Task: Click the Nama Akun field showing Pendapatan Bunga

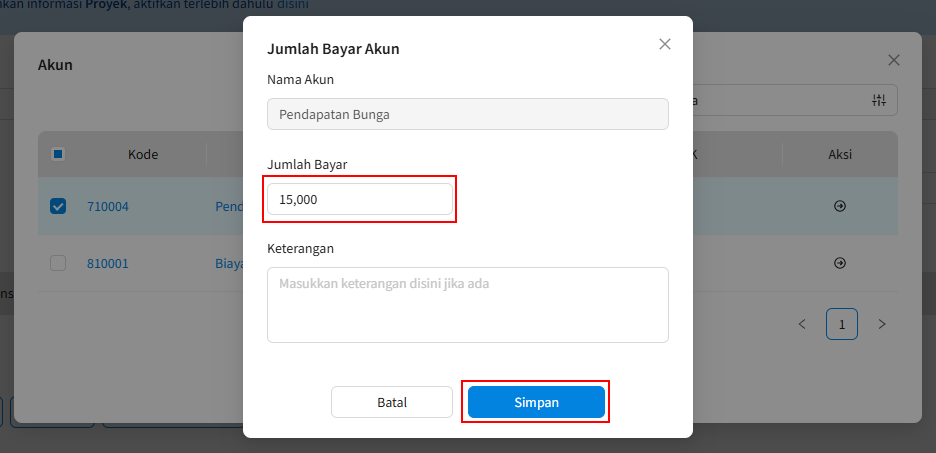Action: point(467,114)
